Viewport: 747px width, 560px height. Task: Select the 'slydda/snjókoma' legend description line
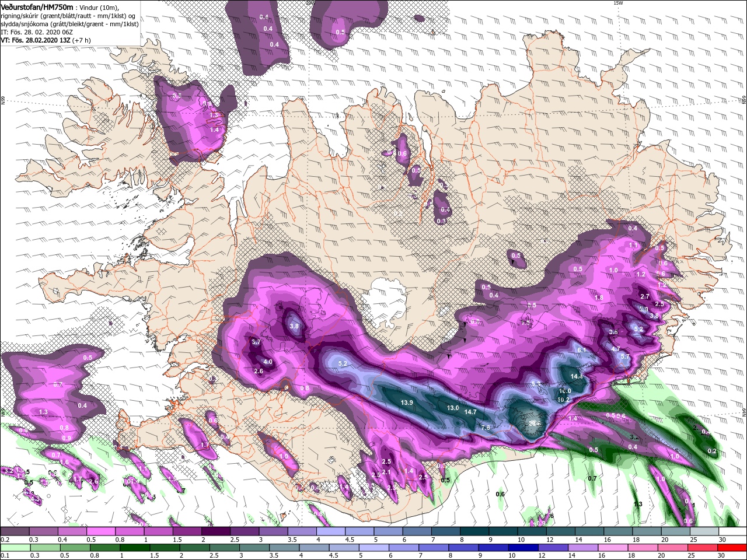coord(70,24)
